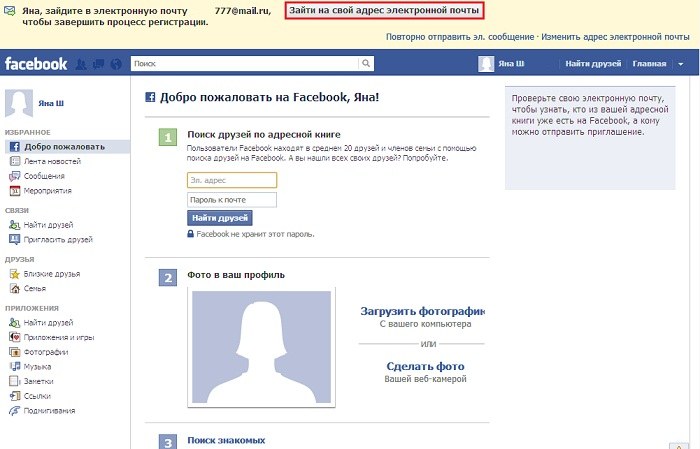Click the Facebook icon beside Добро пожаловать
The height and width of the screenshot is (449, 700).
pos(15,146)
